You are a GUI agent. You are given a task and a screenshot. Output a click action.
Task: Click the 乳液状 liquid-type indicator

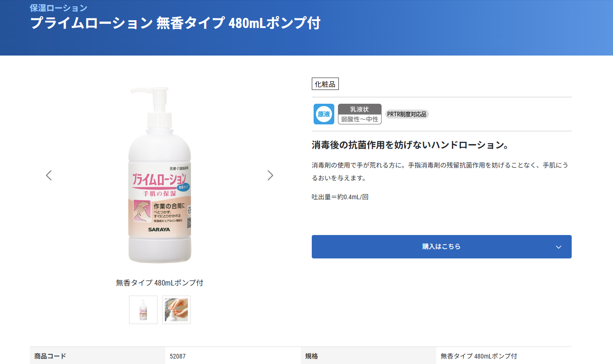click(x=360, y=109)
